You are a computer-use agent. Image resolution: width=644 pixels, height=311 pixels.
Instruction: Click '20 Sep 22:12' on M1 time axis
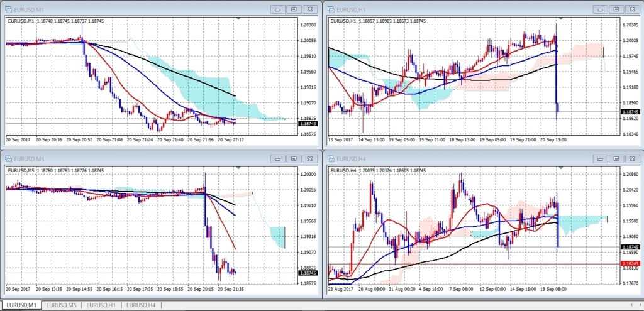point(231,139)
